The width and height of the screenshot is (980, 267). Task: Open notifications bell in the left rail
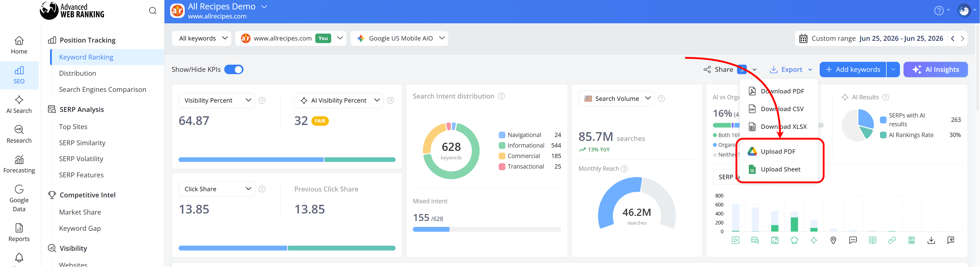click(19, 258)
